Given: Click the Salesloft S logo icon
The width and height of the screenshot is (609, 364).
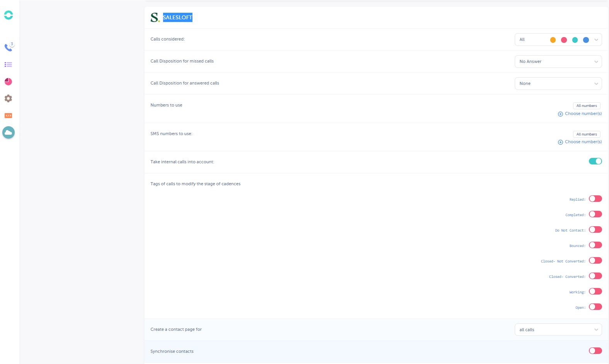Looking at the screenshot, I should tap(155, 17).
